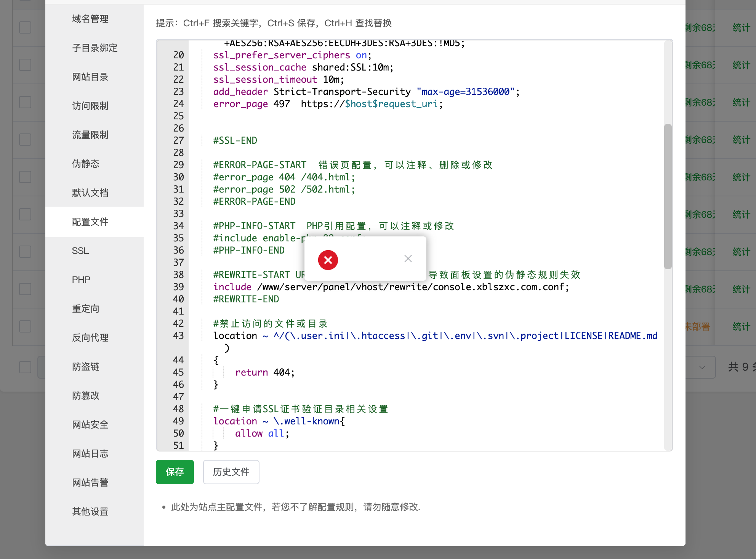Click error_page 497 line
The height and width of the screenshot is (559, 756).
click(328, 104)
